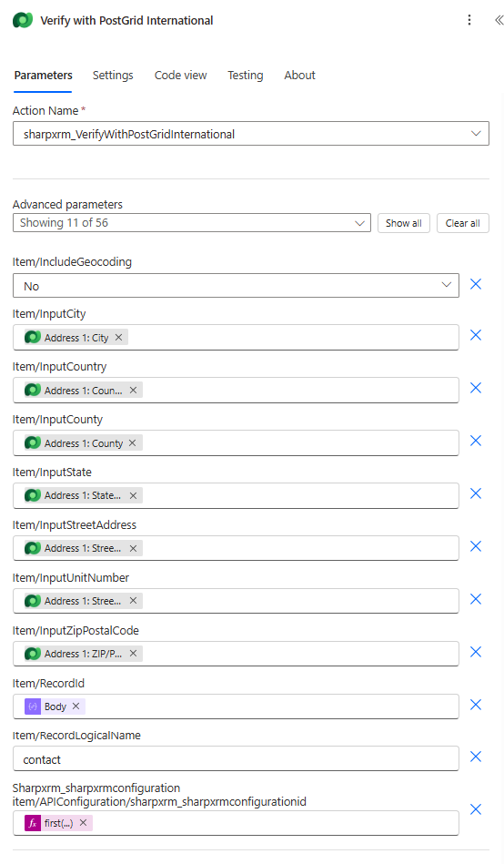Remove the Item/InputCounty parameter

coord(476,442)
